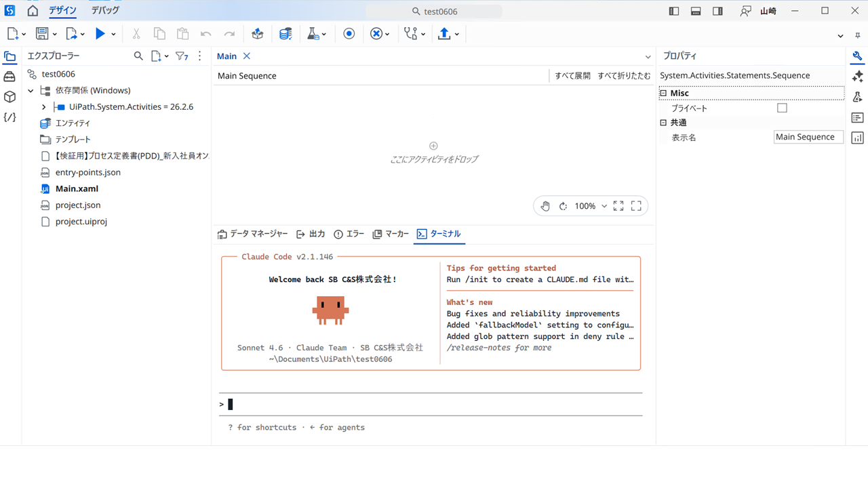The height and width of the screenshot is (488, 868).
Task: Open the bar chart panel icon
Action: pyautogui.click(x=858, y=138)
